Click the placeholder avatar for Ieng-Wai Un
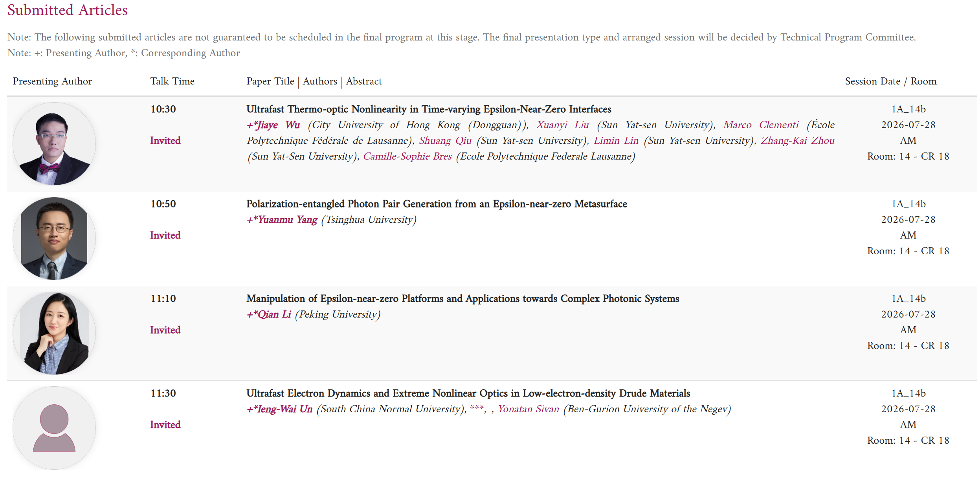This screenshot has width=980, height=483. pyautogui.click(x=54, y=428)
